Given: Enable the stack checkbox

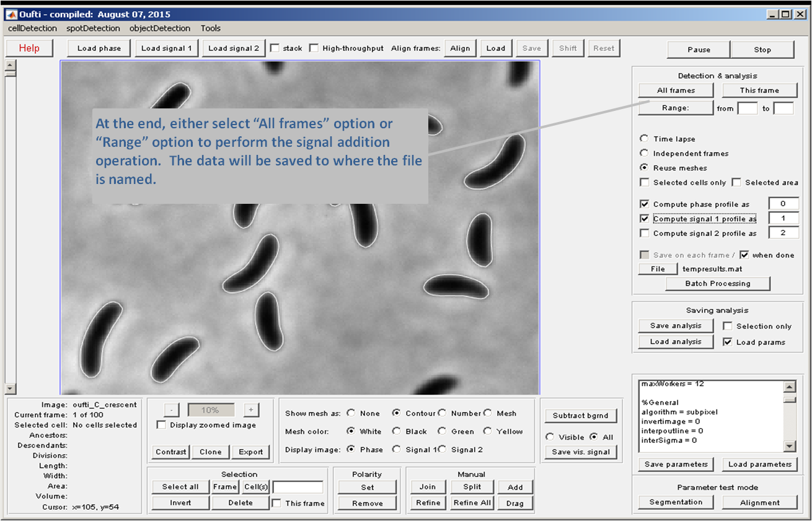Looking at the screenshot, I should [x=275, y=48].
